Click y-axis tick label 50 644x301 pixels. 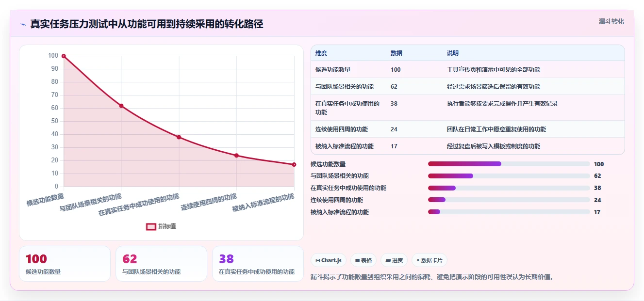(x=55, y=121)
